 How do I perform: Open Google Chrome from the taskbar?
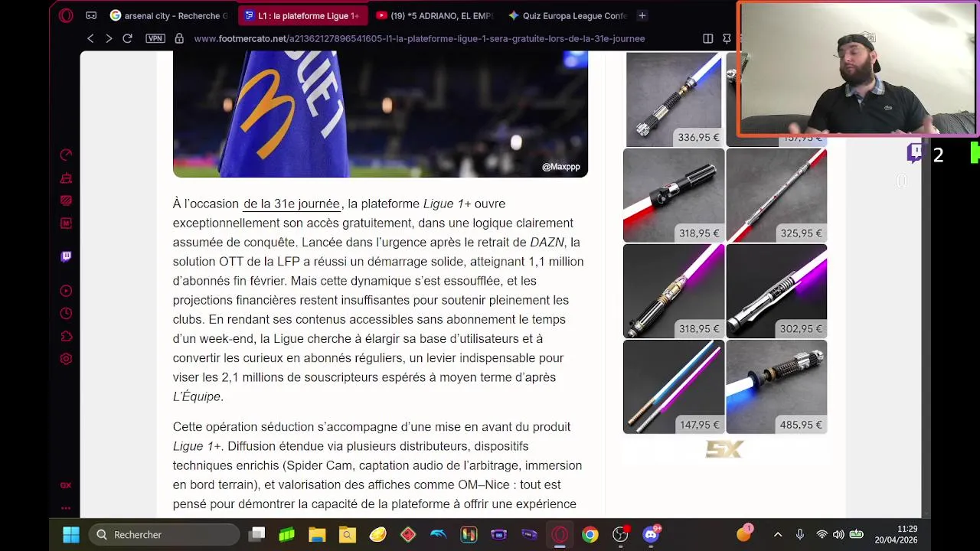[590, 534]
